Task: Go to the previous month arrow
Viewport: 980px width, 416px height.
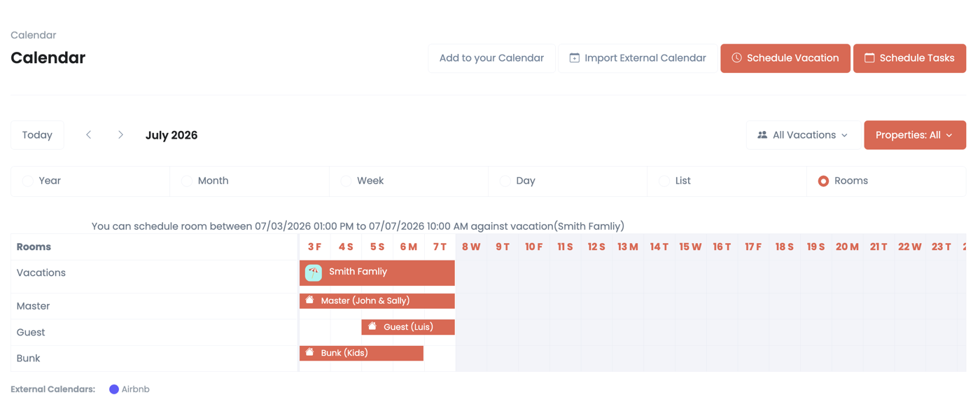Action: [89, 134]
